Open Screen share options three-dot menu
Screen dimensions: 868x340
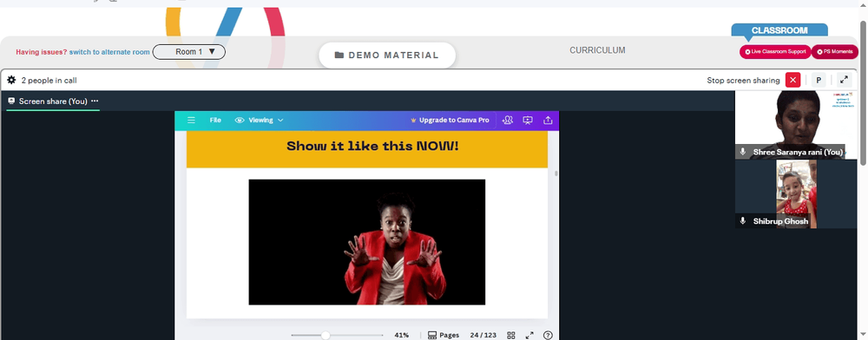tap(95, 101)
